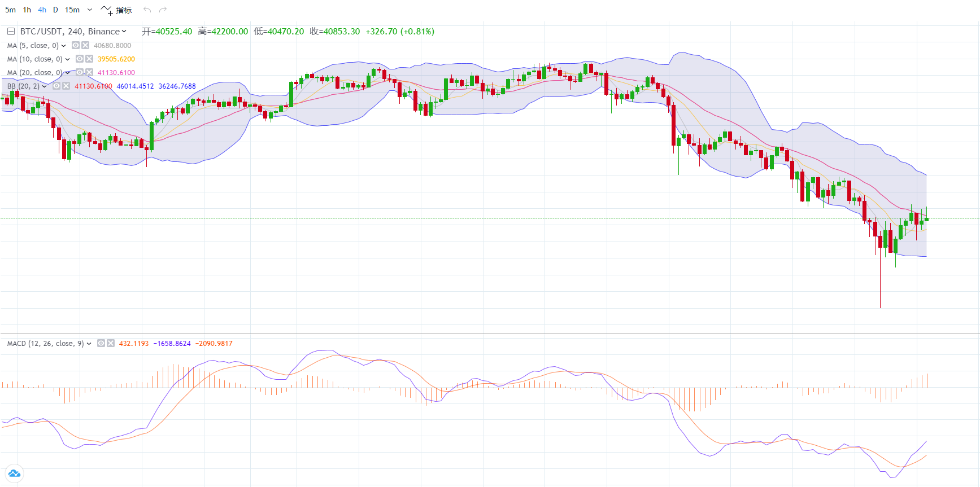Image resolution: width=980 pixels, height=487 pixels.
Task: Click the close price 收=40853.30
Action: pyautogui.click(x=334, y=32)
